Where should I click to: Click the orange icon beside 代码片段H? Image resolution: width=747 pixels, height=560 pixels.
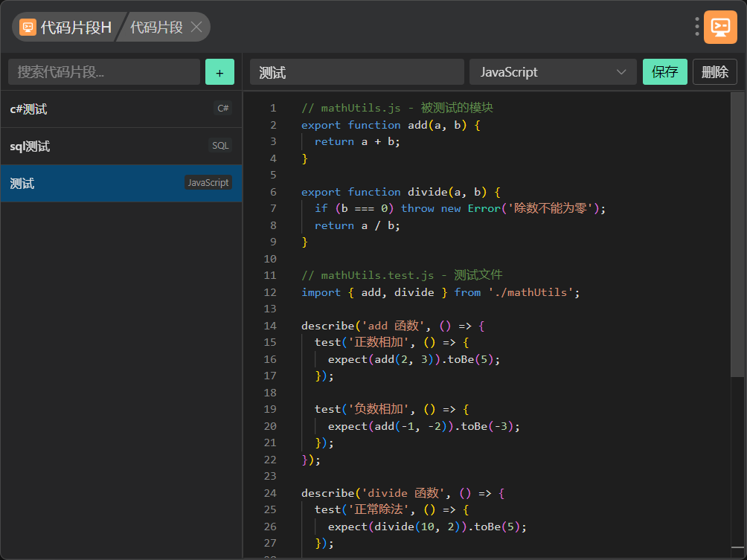tap(28, 28)
